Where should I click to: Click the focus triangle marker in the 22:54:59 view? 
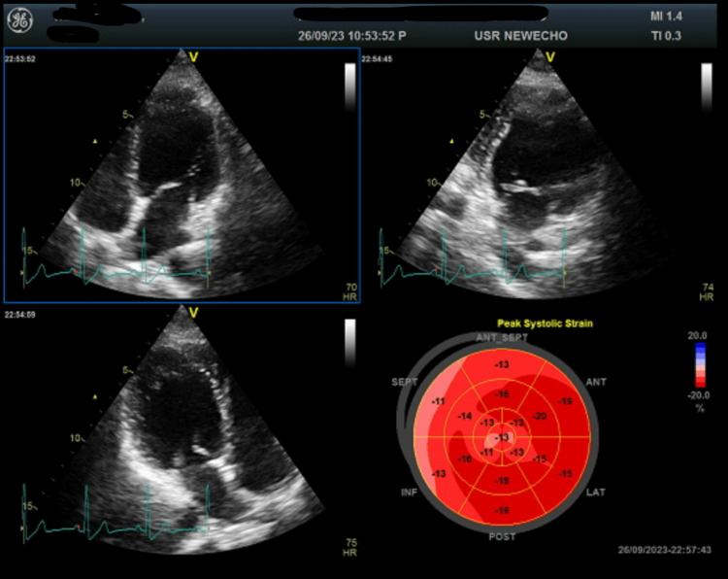(95, 396)
